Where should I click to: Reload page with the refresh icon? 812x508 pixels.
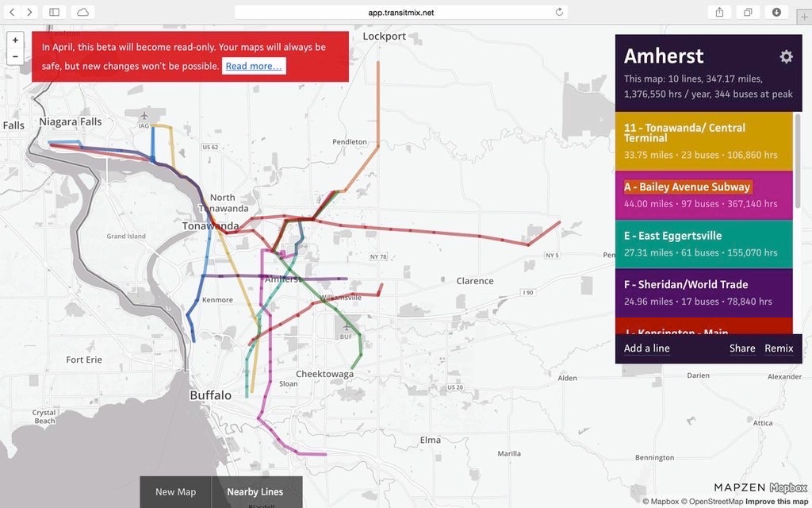click(x=559, y=12)
